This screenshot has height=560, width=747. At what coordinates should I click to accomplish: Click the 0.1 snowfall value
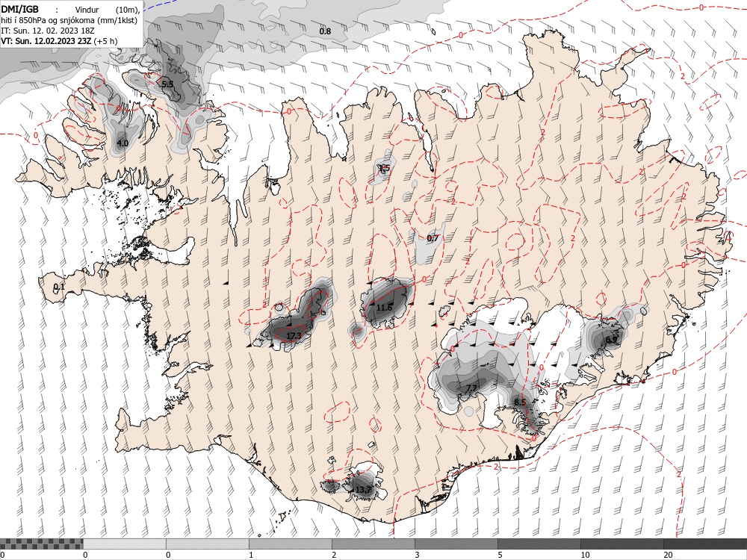click(x=58, y=287)
